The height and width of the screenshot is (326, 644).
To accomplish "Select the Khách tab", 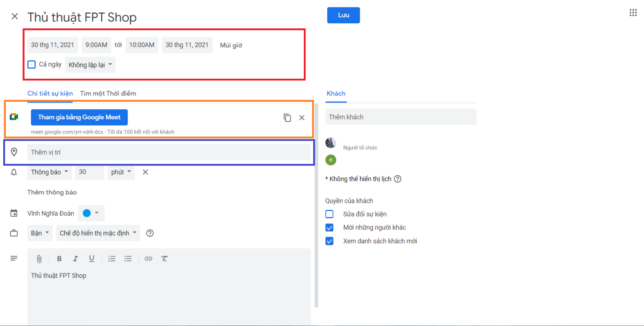I will 336,93.
